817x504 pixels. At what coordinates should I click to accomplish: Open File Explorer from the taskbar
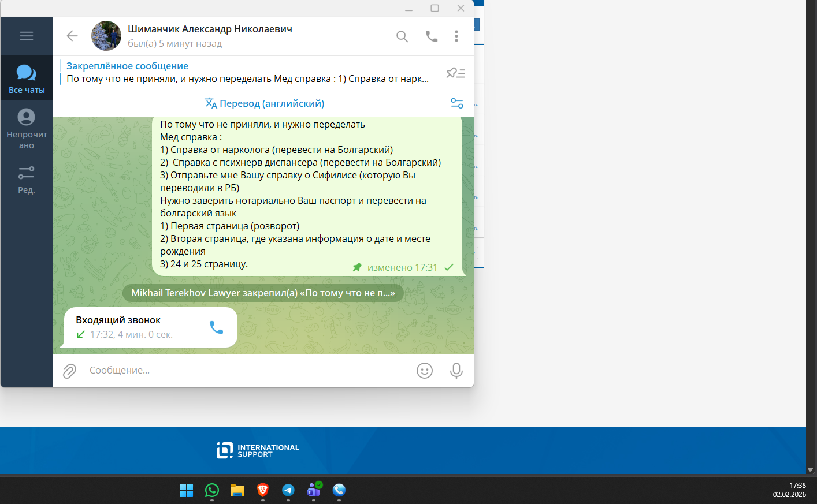point(237,490)
